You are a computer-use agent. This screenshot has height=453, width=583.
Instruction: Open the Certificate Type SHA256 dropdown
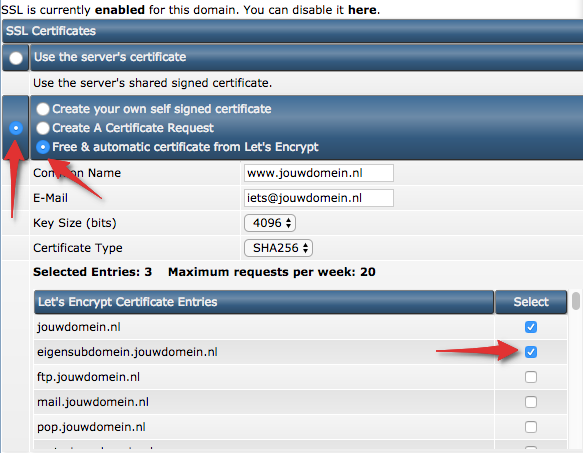click(278, 248)
